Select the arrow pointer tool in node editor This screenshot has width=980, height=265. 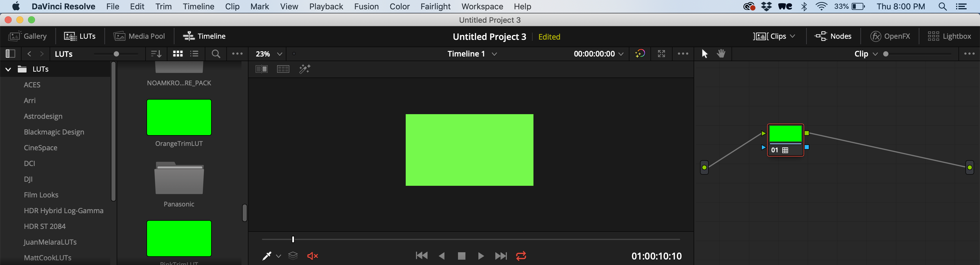tap(704, 54)
